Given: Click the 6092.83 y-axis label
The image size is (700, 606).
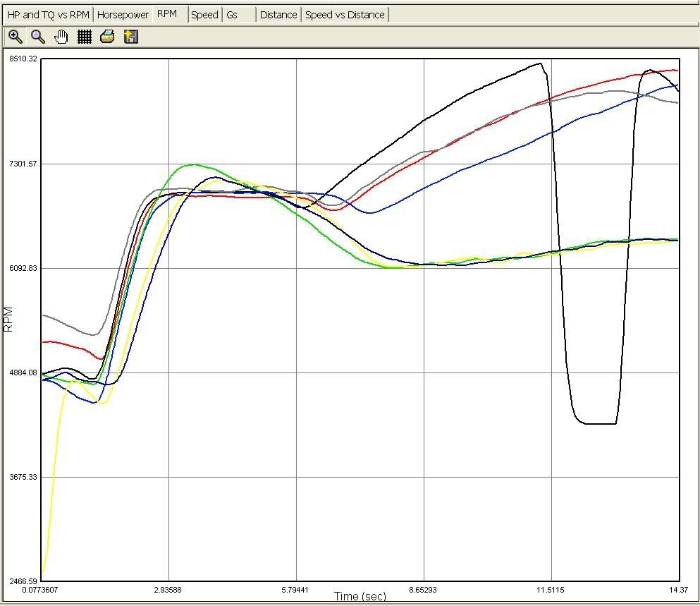Looking at the screenshot, I should tap(23, 268).
